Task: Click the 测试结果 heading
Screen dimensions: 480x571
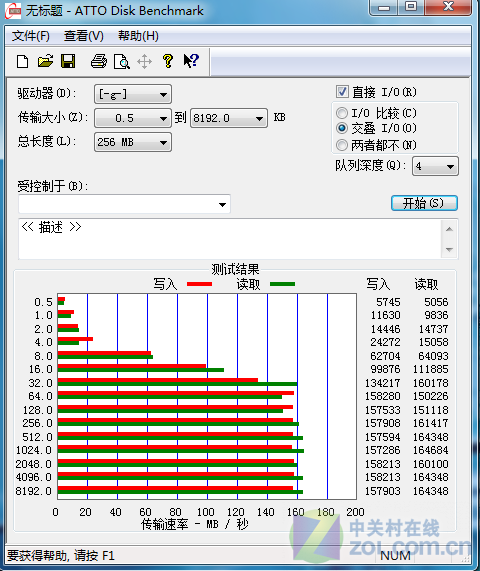Action: tap(235, 269)
